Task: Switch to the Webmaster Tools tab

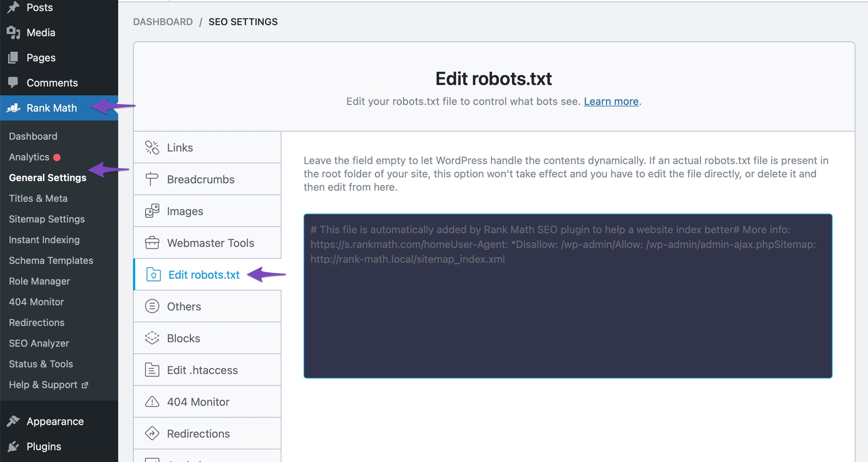Action: 207,243
